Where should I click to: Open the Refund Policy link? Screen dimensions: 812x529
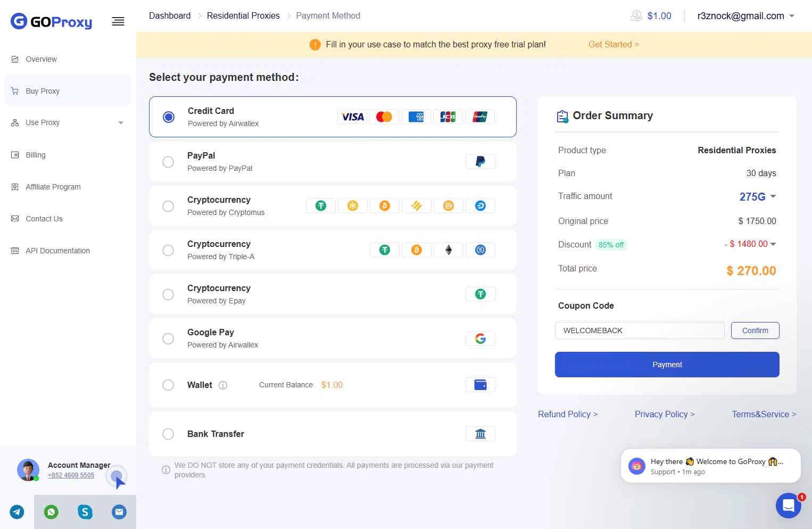pos(568,414)
